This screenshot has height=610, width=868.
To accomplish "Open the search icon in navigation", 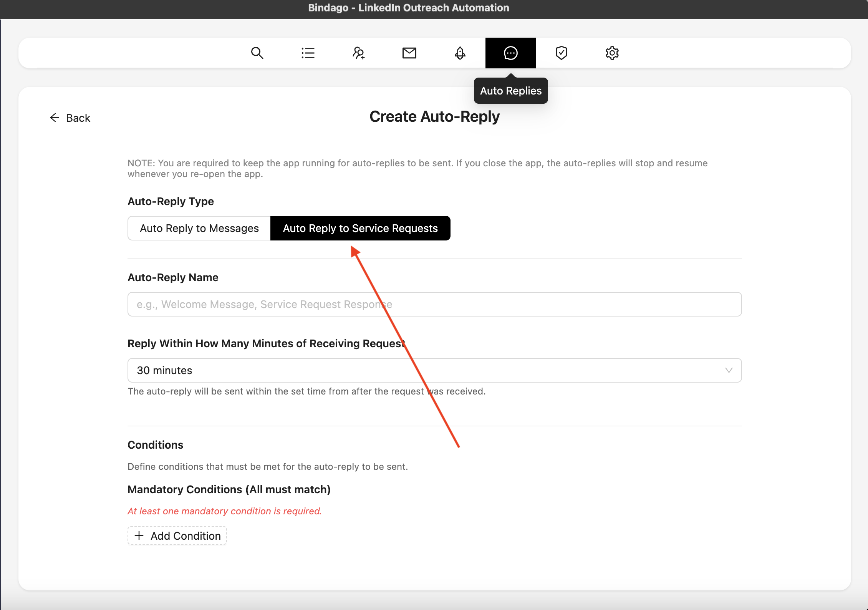I will [x=257, y=53].
